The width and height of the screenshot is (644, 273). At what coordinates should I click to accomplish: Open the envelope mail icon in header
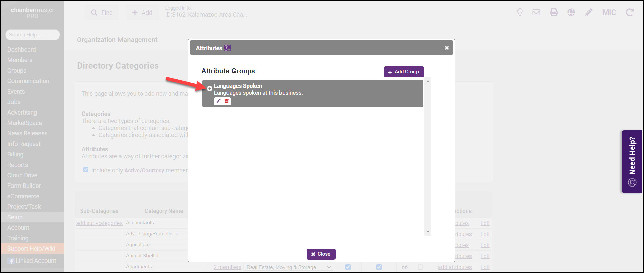click(536, 13)
